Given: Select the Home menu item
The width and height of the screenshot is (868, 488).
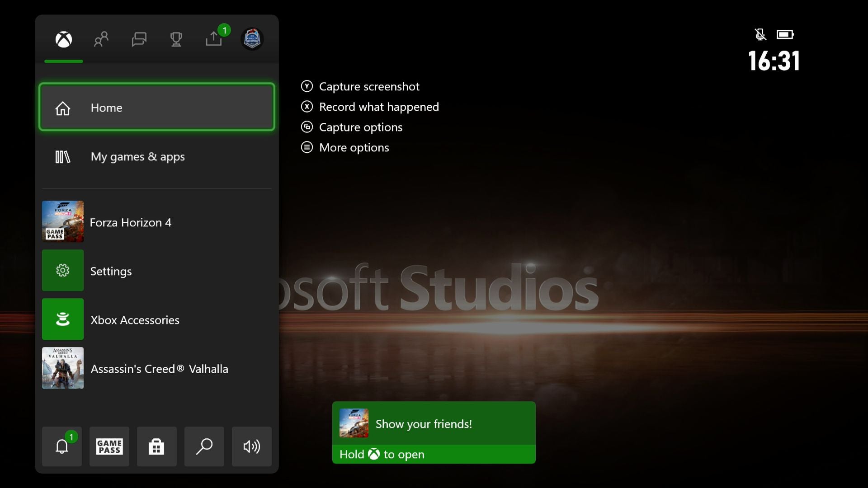Looking at the screenshot, I should 157,108.
